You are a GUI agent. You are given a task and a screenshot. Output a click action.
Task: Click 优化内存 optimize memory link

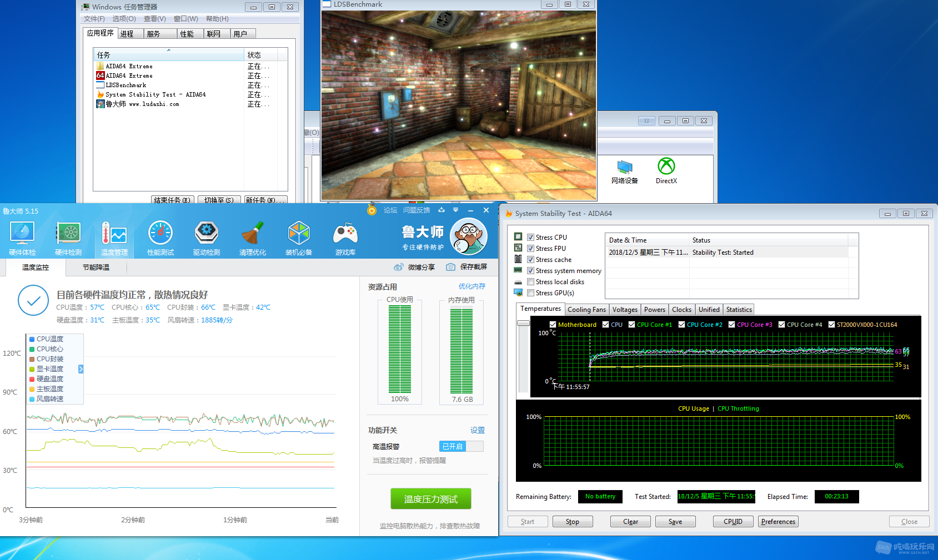(x=472, y=286)
